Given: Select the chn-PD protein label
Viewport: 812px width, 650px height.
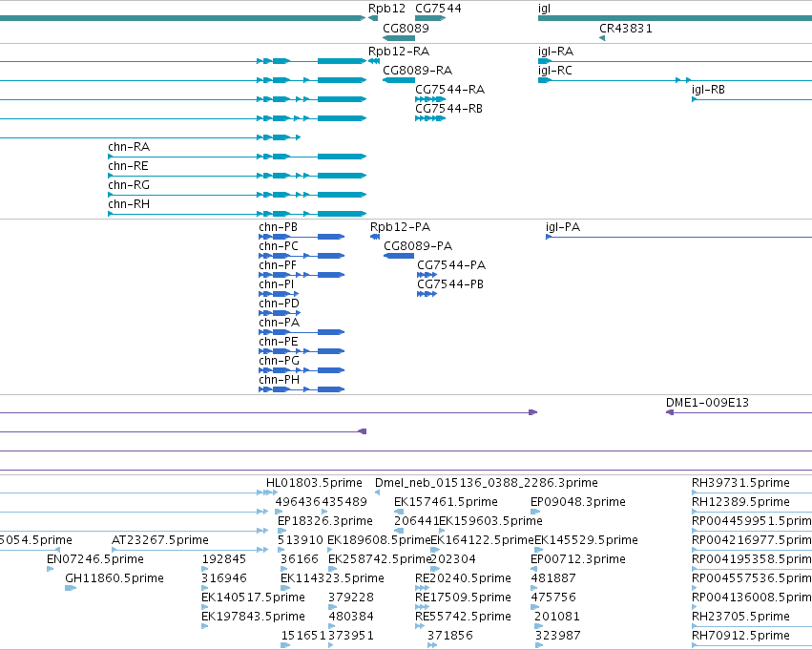Looking at the screenshot, I should pyautogui.click(x=280, y=303).
